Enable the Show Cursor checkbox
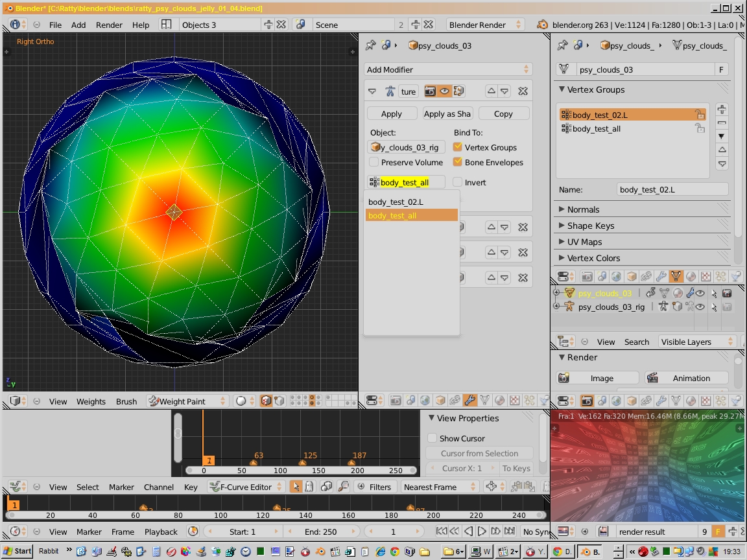This screenshot has width=747, height=560. (x=432, y=438)
